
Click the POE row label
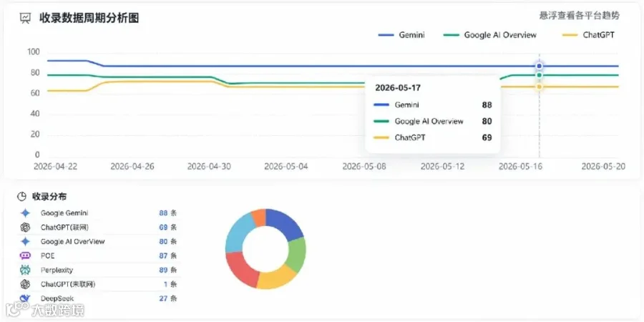coord(48,256)
